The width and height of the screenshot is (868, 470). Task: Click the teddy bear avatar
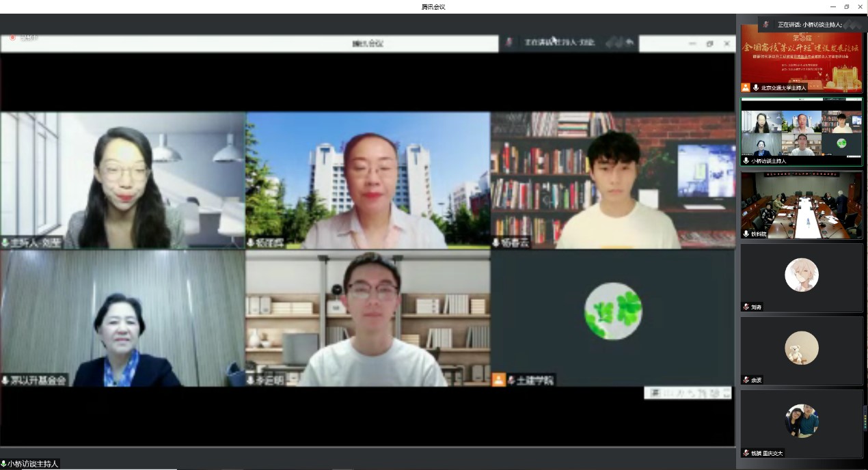click(x=801, y=348)
